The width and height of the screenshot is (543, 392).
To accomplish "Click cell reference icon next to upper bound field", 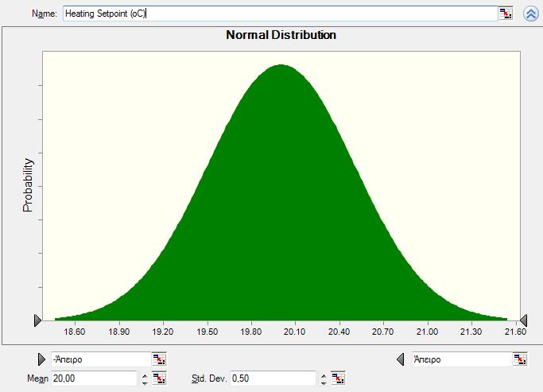I will tap(520, 359).
